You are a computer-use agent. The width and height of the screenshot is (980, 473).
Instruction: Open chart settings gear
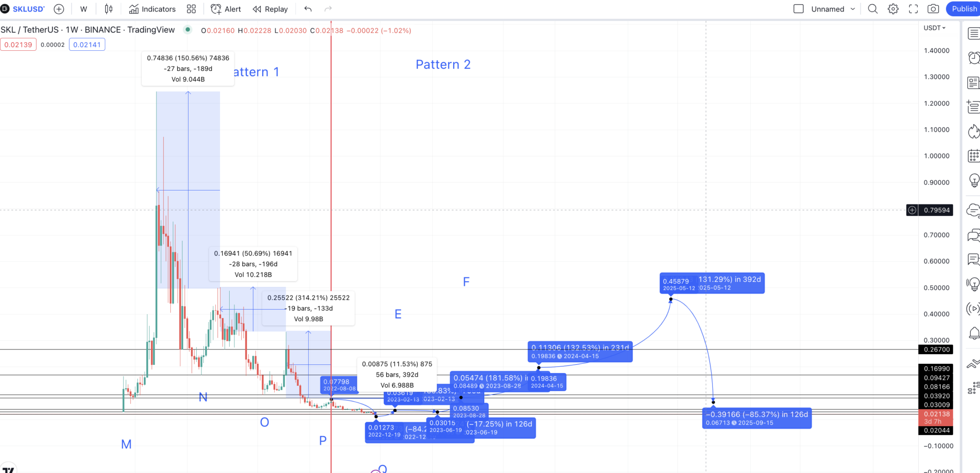tap(893, 9)
